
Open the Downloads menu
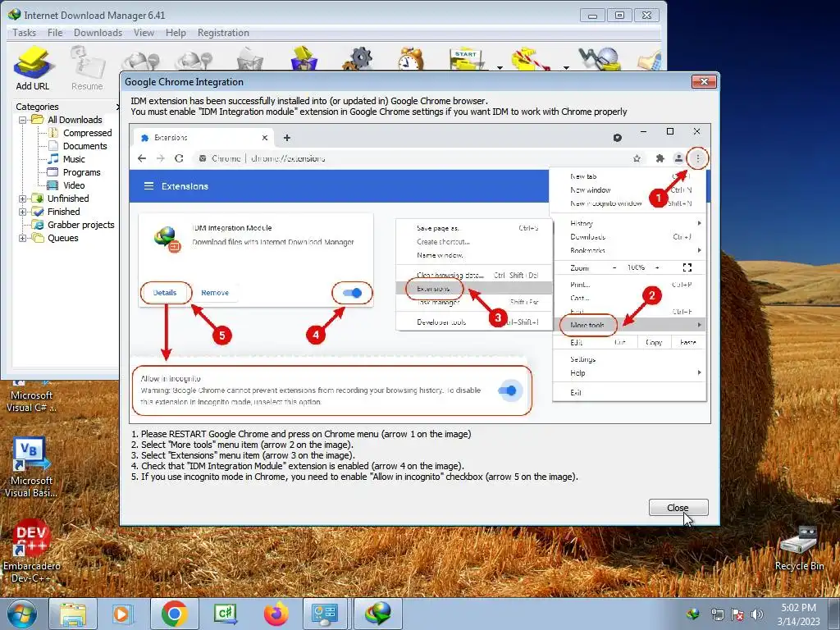pyautogui.click(x=98, y=33)
